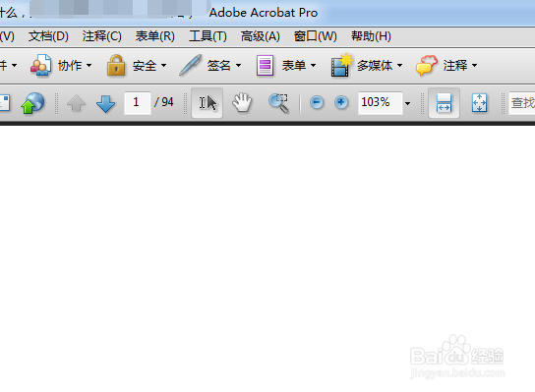Screen dimensions: 535x392
Task: Go to next page with down arrow
Action: tap(106, 103)
